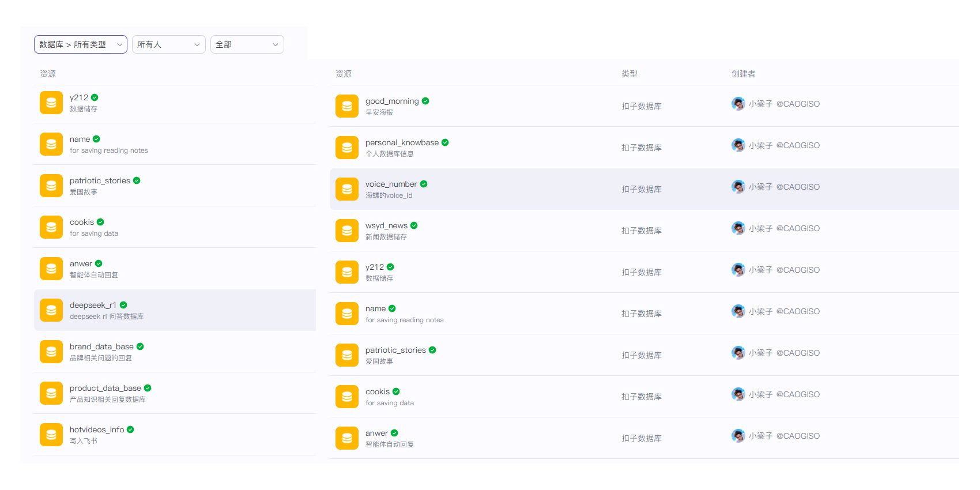Screen dimensions: 980x490
Task: Click the 类型 column header
Action: pos(629,74)
